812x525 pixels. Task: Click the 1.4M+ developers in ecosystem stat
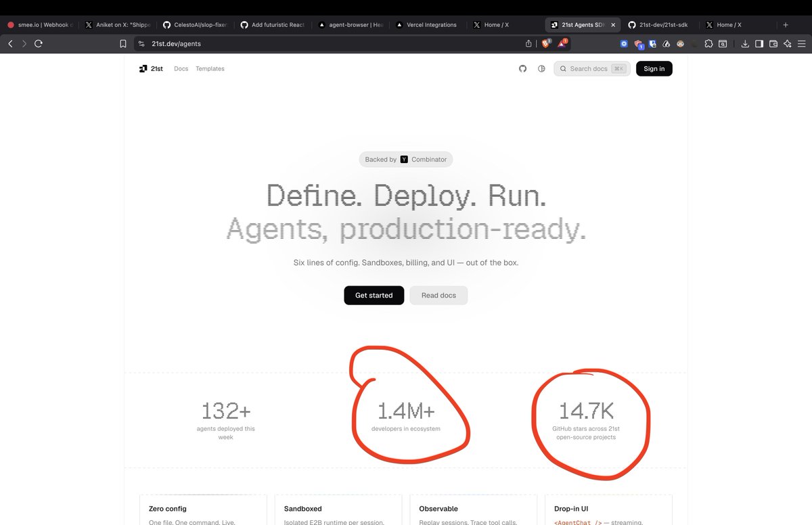click(406, 415)
